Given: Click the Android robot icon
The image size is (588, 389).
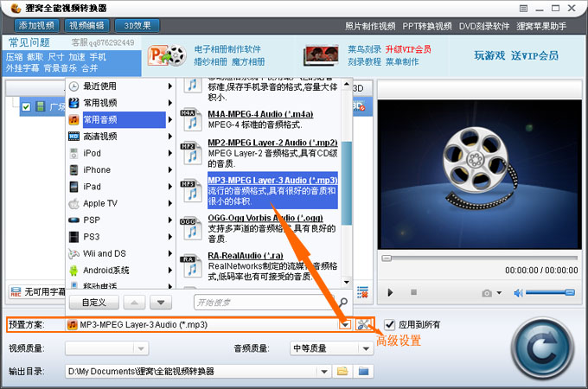Looking at the screenshot, I should coord(73,271).
